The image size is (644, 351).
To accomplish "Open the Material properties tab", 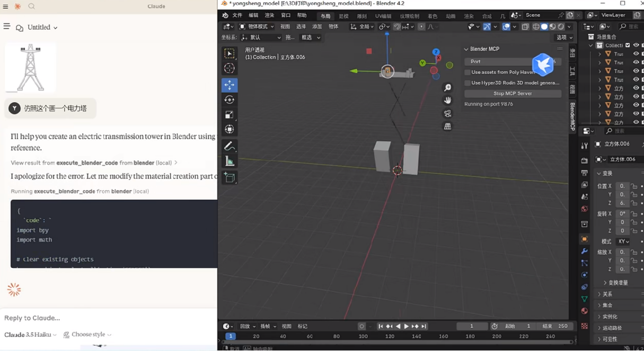I will click(584, 311).
